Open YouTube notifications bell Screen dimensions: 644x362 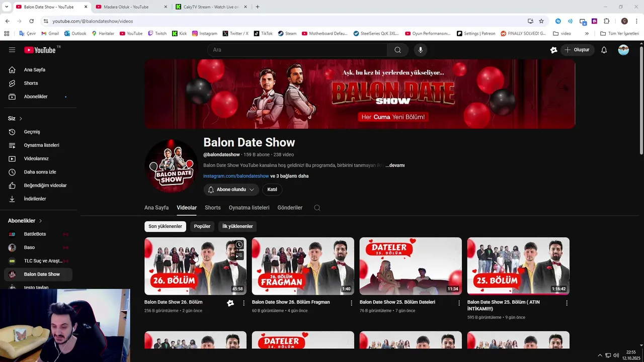[604, 50]
